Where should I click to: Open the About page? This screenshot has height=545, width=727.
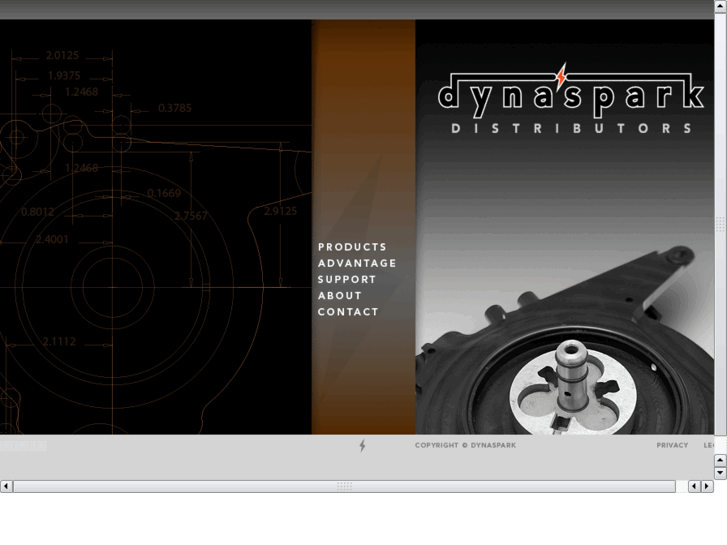(340, 296)
